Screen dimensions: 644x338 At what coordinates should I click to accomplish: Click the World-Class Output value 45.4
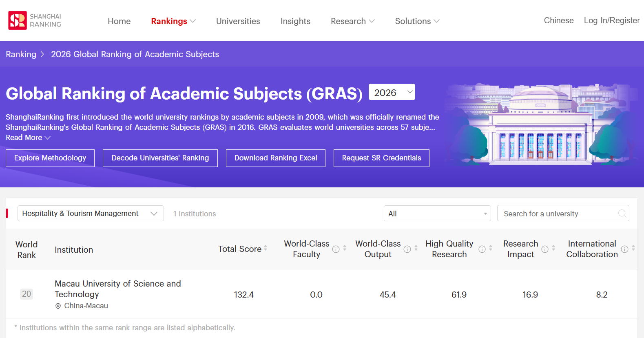pyautogui.click(x=388, y=295)
